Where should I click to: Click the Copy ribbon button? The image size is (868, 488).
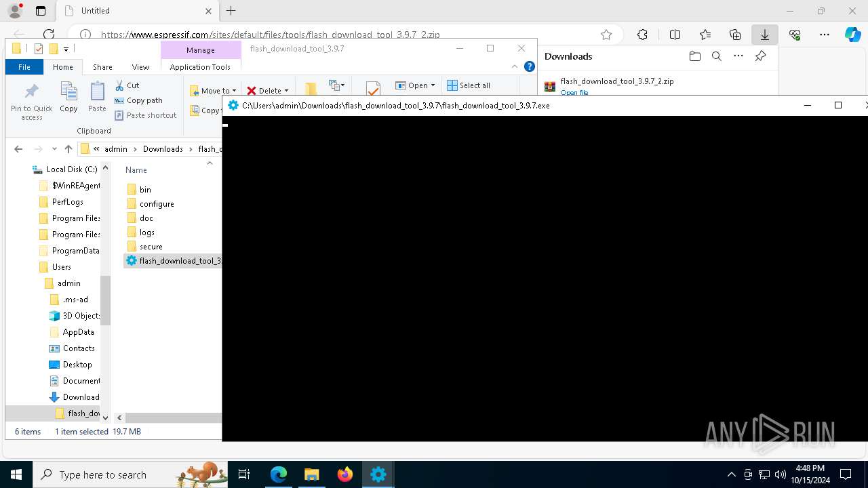[68, 97]
